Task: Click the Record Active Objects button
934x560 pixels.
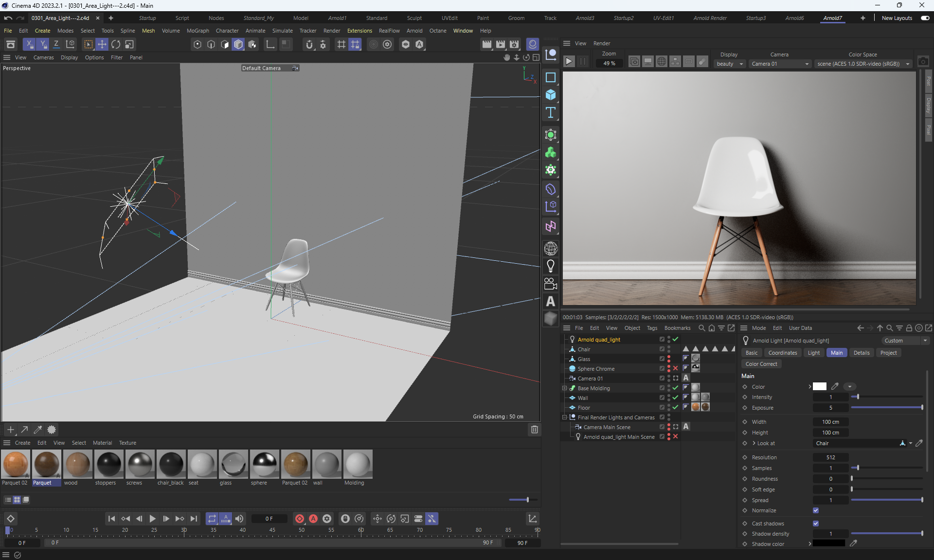Action: pos(300,519)
